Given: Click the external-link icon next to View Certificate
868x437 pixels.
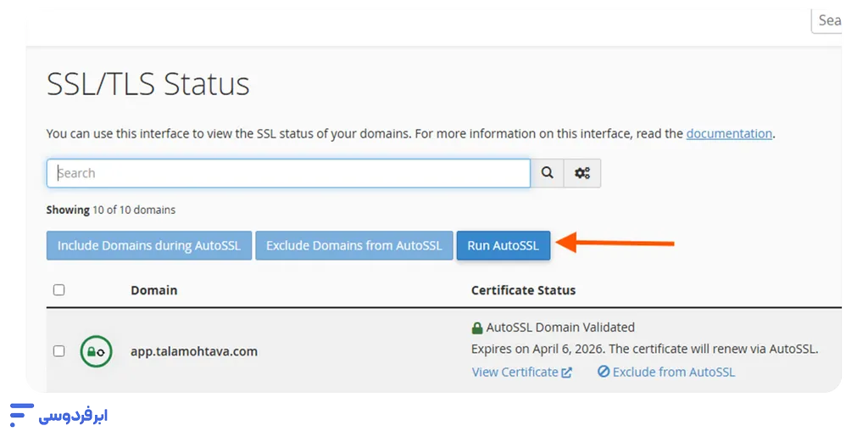Looking at the screenshot, I should tap(566, 373).
